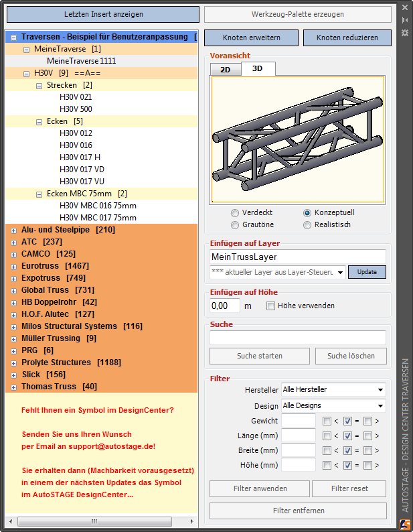The image size is (413, 532).
Task: Click the AutoSTAGE logo icon
Action: [x=404, y=524]
